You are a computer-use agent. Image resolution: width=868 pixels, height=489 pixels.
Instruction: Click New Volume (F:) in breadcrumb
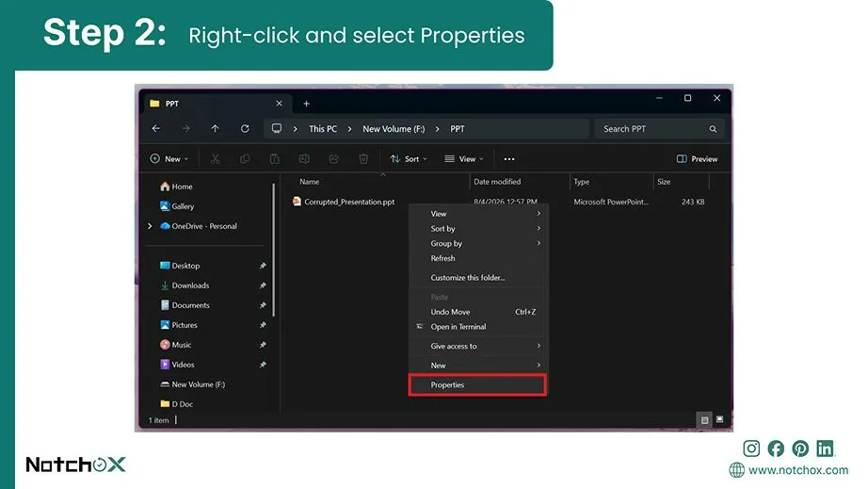point(394,129)
